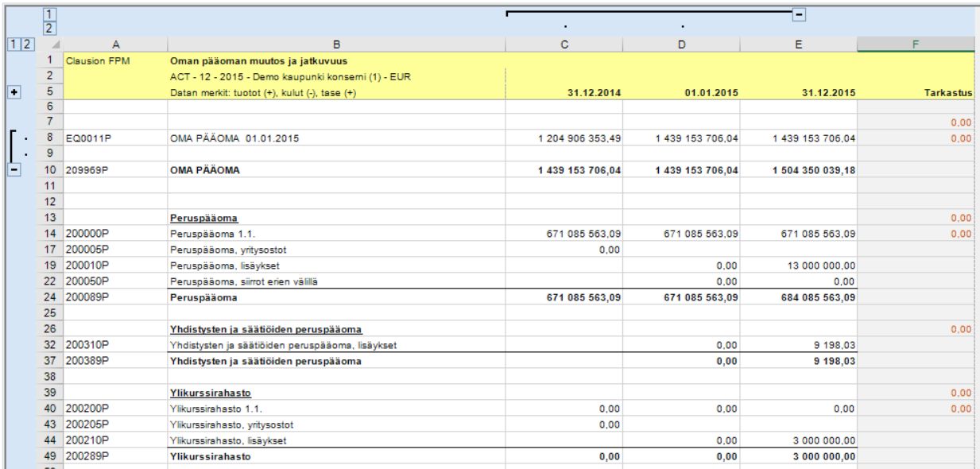Select the 'ACT - 12 - 2015 - Demo kaupunki konserni' cell

(x=337, y=76)
